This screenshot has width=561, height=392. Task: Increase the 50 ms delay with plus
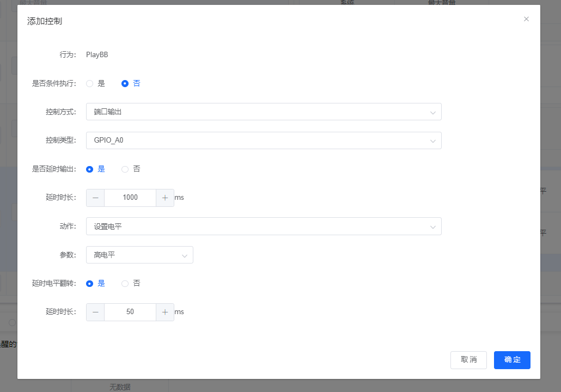[165, 312]
